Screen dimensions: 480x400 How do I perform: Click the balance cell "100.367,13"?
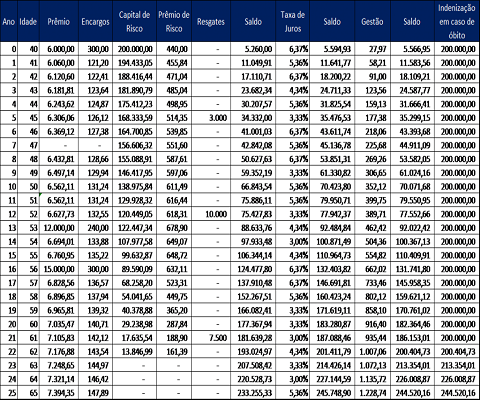click(x=413, y=242)
